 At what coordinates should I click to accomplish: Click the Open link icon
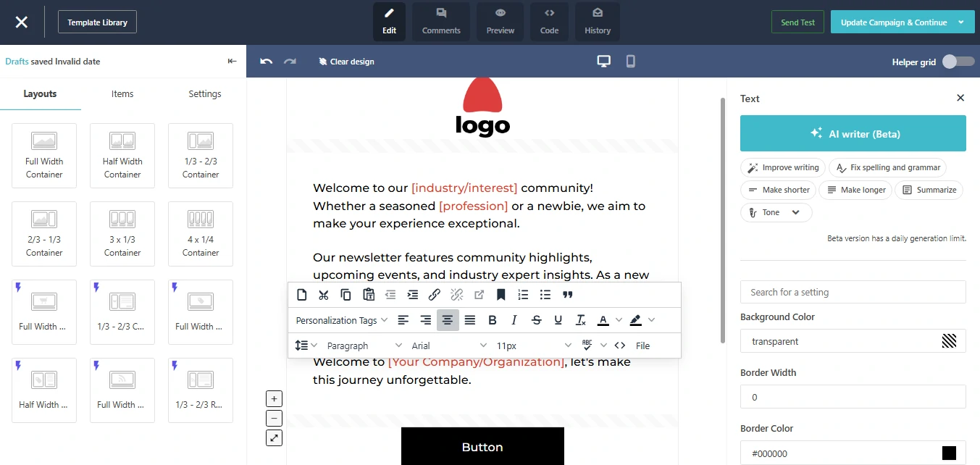[479, 295]
